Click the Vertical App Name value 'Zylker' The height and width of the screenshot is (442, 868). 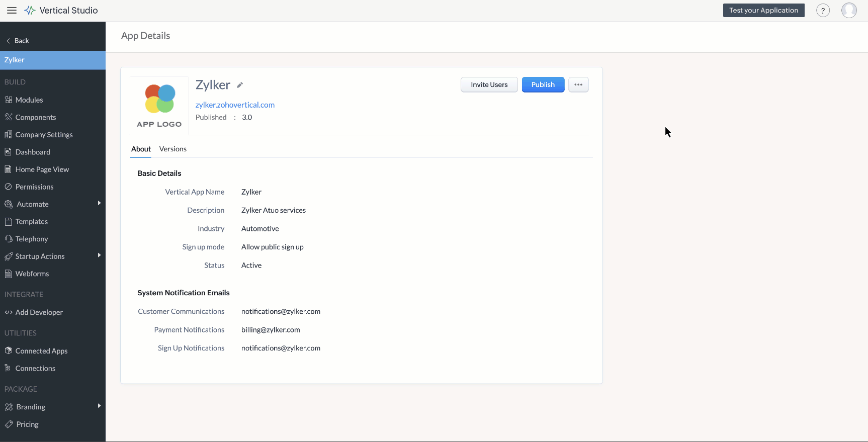click(251, 192)
